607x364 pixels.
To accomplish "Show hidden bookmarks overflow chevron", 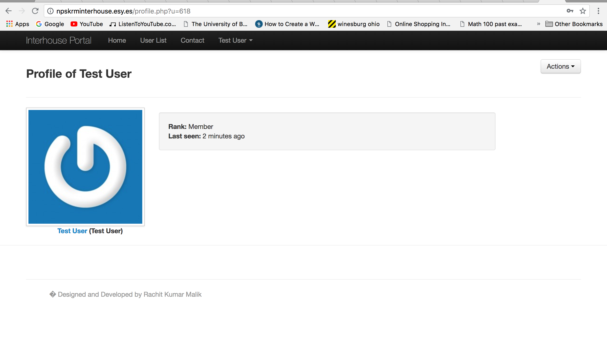I will [x=538, y=24].
